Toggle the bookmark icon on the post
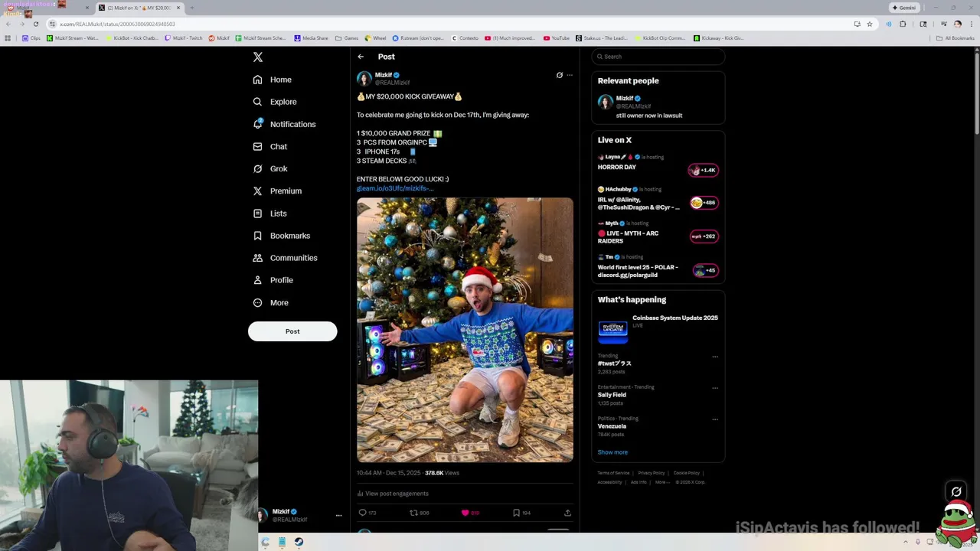The width and height of the screenshot is (980, 551). coord(516,513)
